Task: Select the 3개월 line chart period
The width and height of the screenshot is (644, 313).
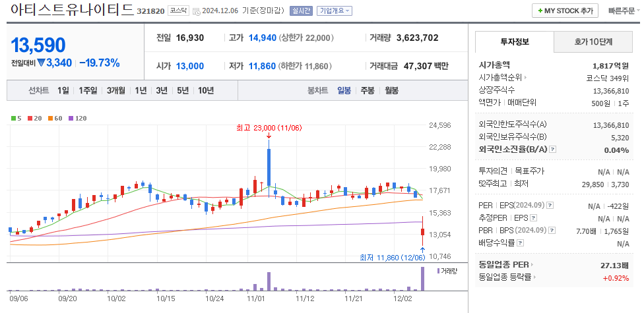Action: click(116, 91)
